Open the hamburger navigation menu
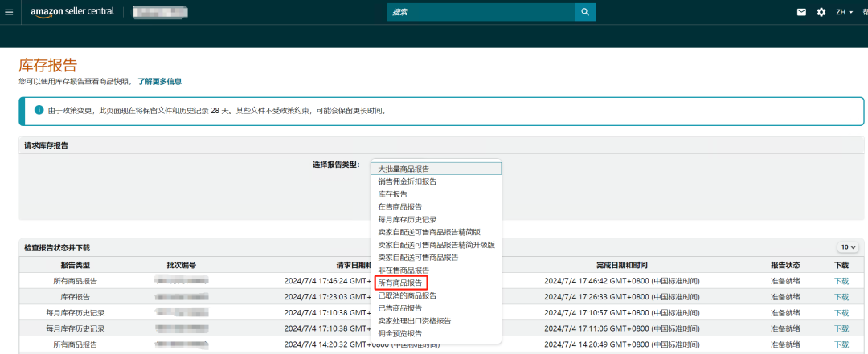 click(9, 12)
